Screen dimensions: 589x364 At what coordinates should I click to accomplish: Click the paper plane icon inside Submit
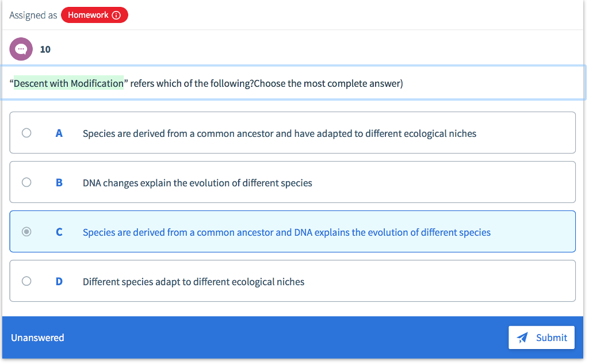click(x=522, y=338)
